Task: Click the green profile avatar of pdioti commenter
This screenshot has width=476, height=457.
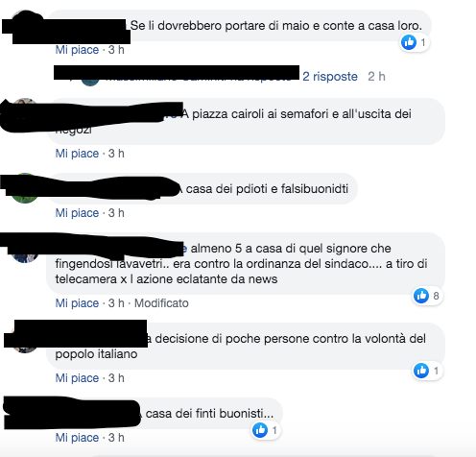Action: click(x=25, y=197)
